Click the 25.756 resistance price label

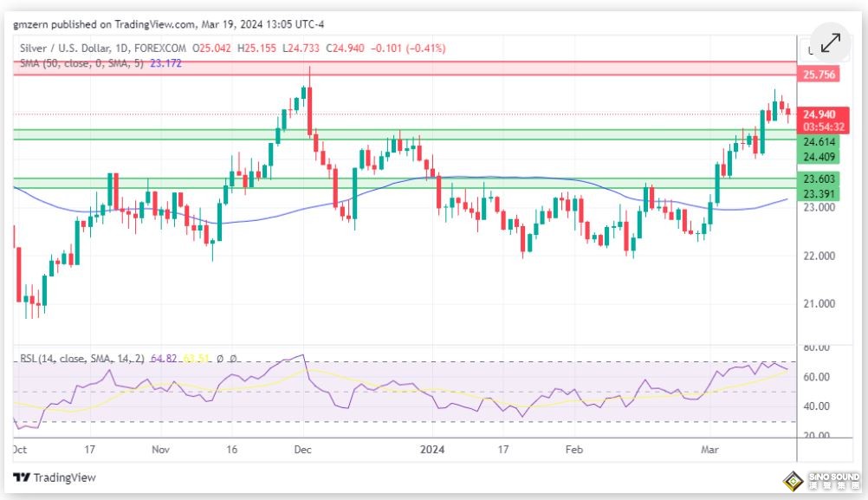point(819,75)
